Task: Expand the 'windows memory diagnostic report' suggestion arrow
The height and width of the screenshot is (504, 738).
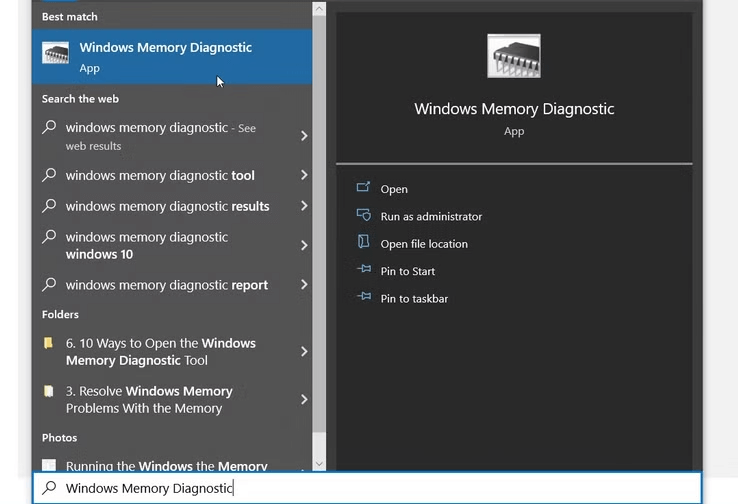Action: pos(304,285)
